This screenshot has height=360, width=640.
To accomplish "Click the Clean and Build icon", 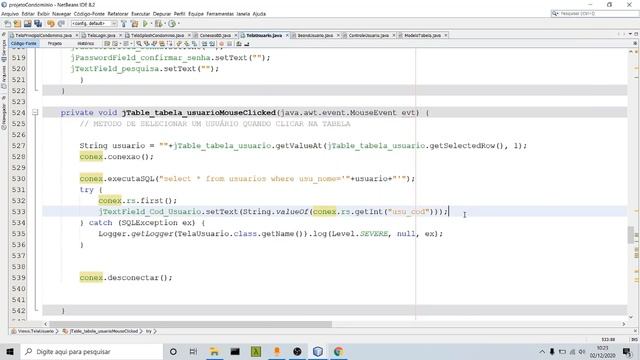I will (x=134, y=24).
